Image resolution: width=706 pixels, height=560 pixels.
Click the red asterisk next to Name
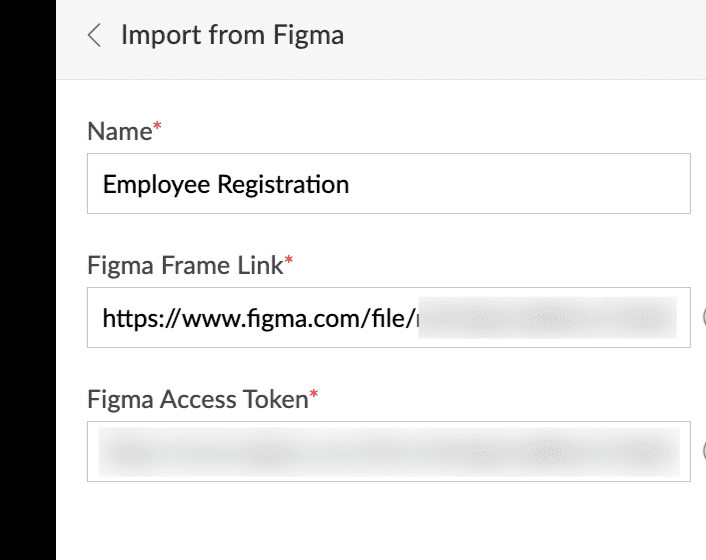pyautogui.click(x=156, y=127)
